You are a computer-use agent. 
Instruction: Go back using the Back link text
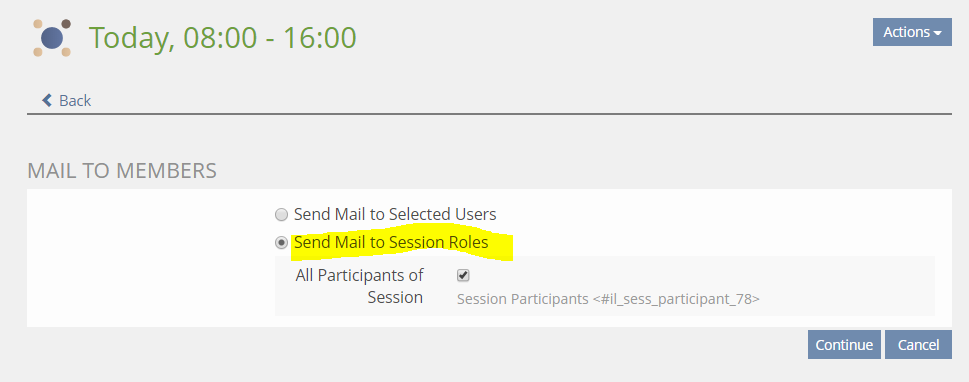pos(75,101)
